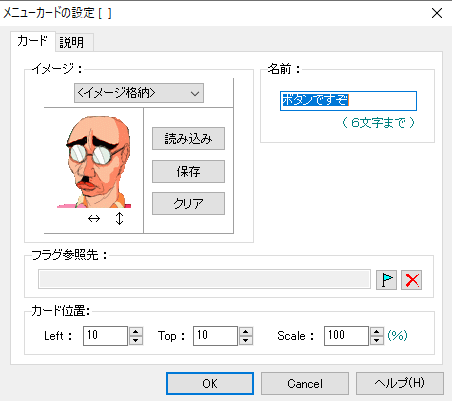Confirm with the OK button

210,383
